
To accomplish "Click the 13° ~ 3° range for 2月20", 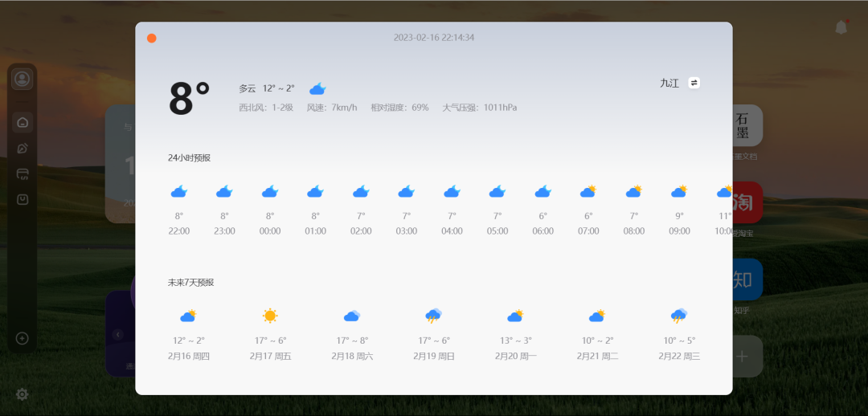I will pyautogui.click(x=515, y=341).
